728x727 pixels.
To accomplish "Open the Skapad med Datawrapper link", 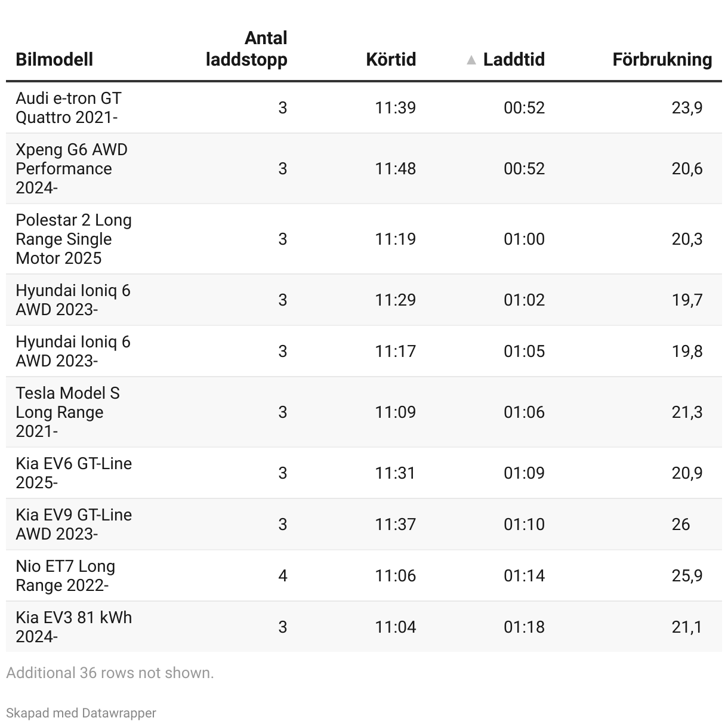I will (81, 713).
